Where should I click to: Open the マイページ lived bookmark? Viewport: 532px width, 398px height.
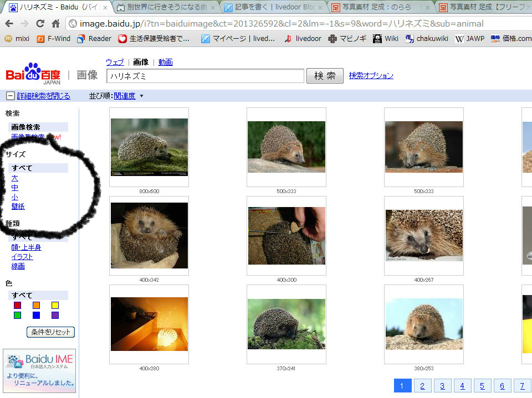point(238,39)
